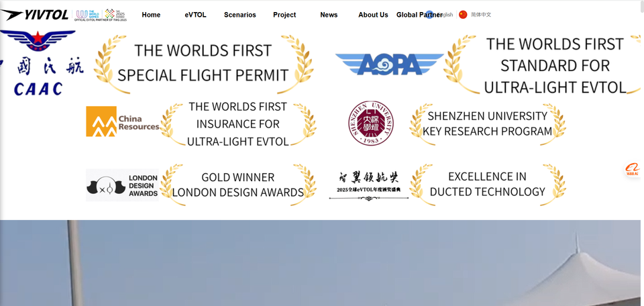Viewport: 644px width, 306px height.
Task: Click 'Shenzhen University Key Research Program' badge
Action: pyautogui.click(x=488, y=123)
